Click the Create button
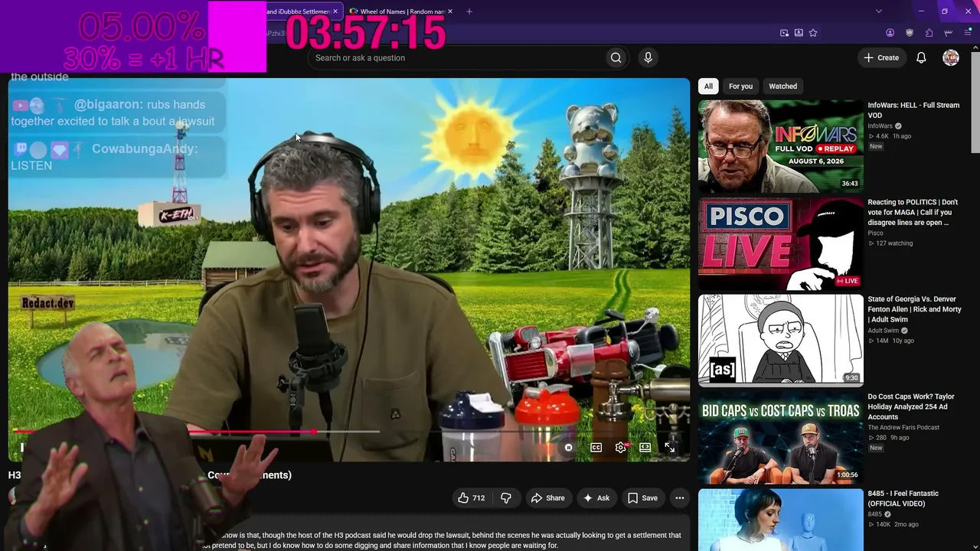The height and width of the screenshot is (551, 980). point(881,57)
